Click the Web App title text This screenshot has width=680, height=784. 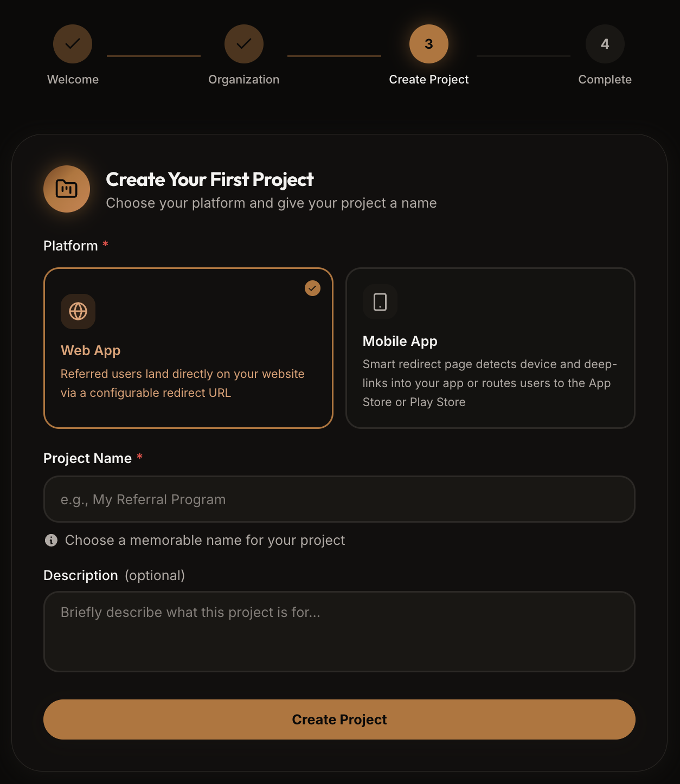[91, 350]
